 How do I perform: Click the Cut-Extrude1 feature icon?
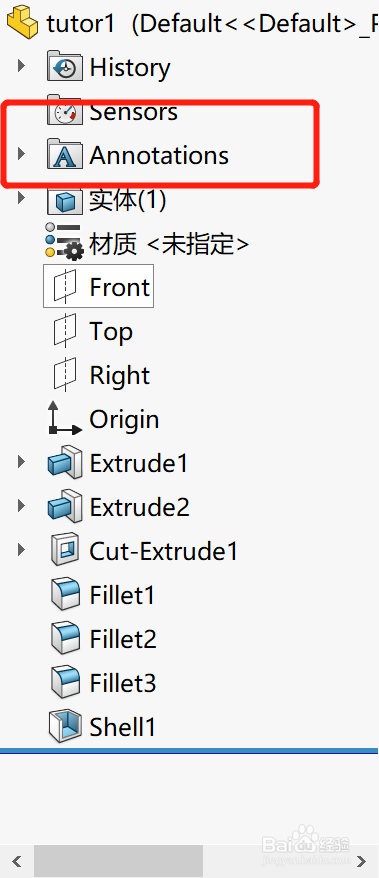point(65,551)
